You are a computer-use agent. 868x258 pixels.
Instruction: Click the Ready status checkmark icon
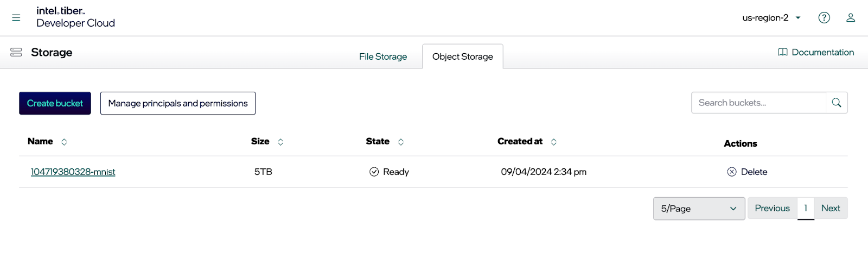coord(374,172)
